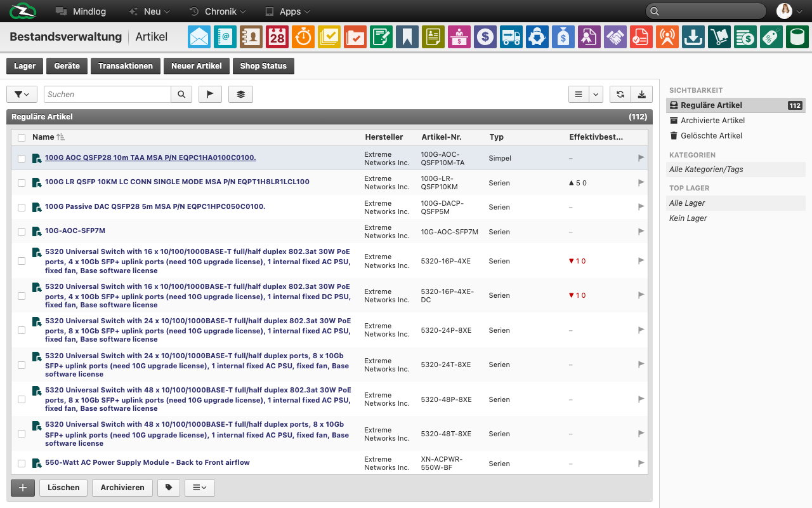This screenshot has height=508, width=812.
Task: Check the 100G Passive DAC QSFP28 row
Action: point(22,208)
